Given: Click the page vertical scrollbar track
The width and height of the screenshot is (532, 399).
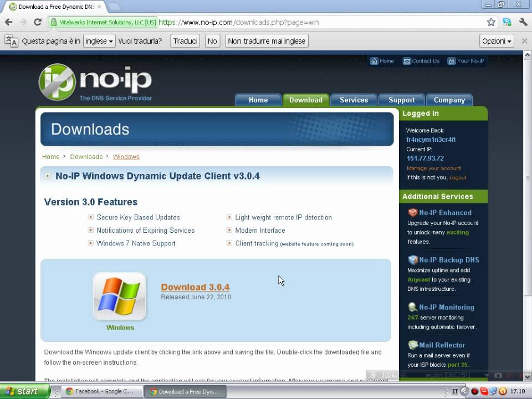Looking at the screenshot, I should pyautogui.click(x=528, y=216).
